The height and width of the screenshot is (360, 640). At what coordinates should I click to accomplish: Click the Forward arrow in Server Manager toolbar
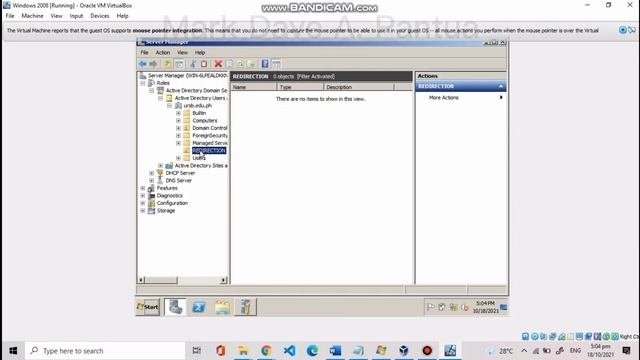153,64
